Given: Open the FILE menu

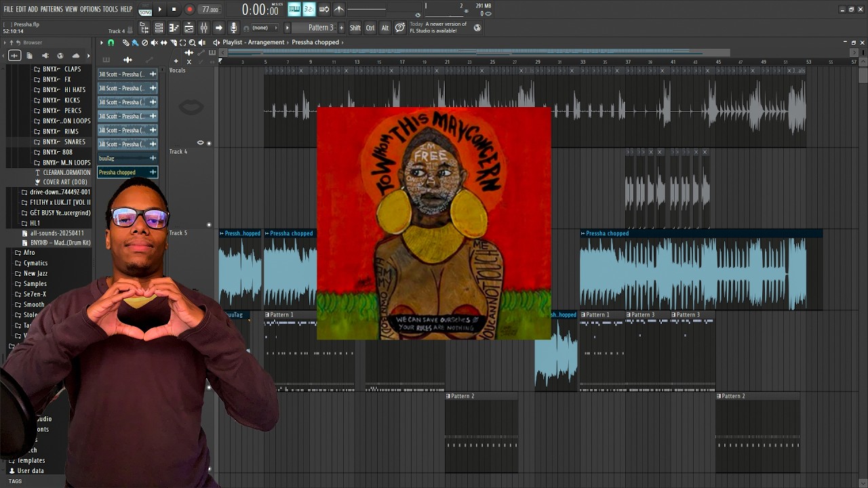Looking at the screenshot, I should [9, 9].
